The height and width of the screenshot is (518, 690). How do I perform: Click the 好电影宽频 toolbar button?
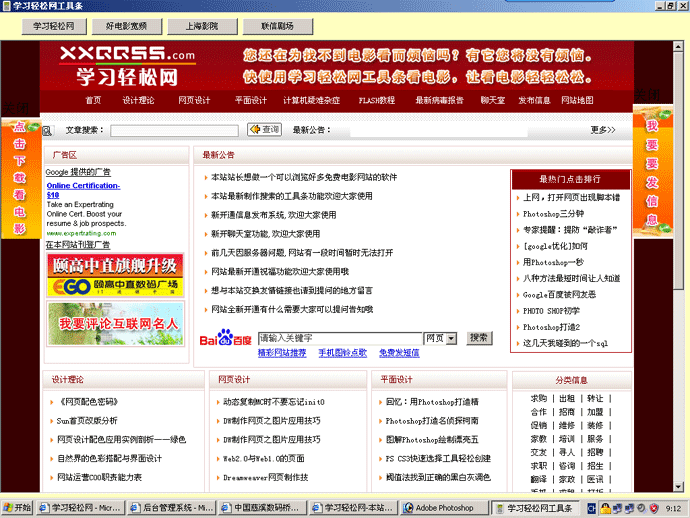pyautogui.click(x=127, y=26)
